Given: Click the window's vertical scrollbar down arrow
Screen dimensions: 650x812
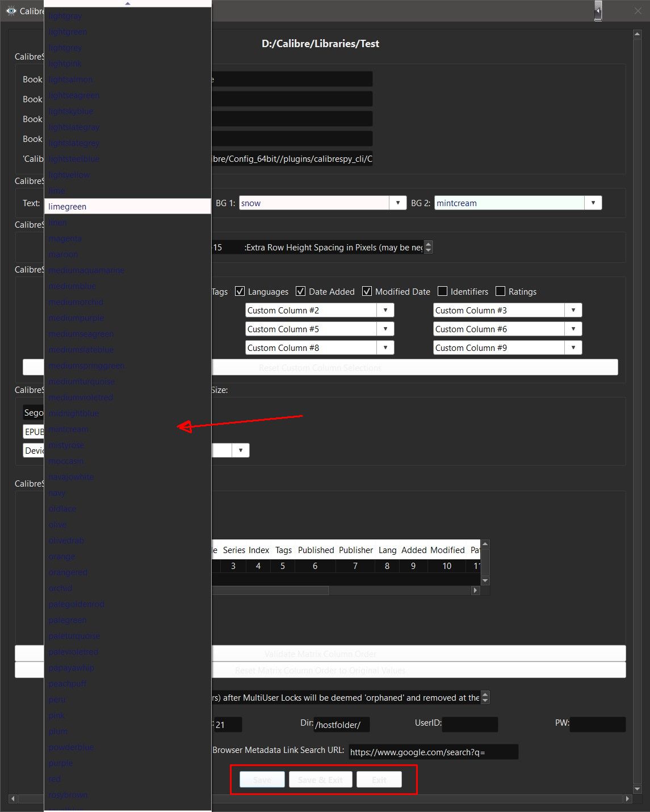Looking at the screenshot, I should [x=637, y=789].
